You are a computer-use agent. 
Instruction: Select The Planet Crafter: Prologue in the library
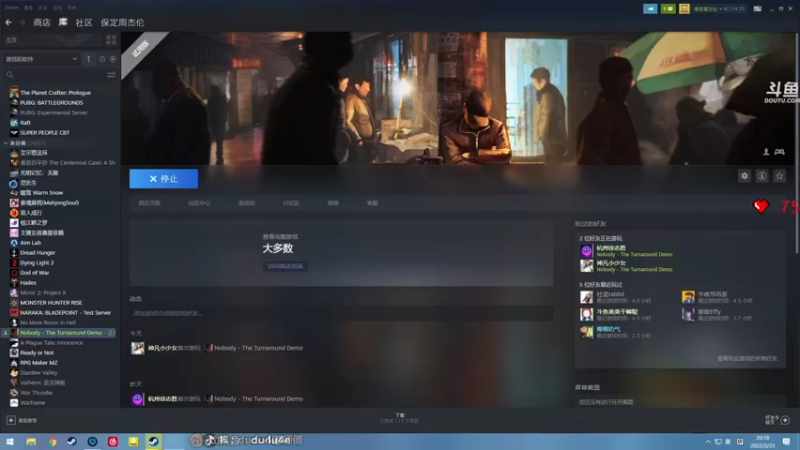55,93
